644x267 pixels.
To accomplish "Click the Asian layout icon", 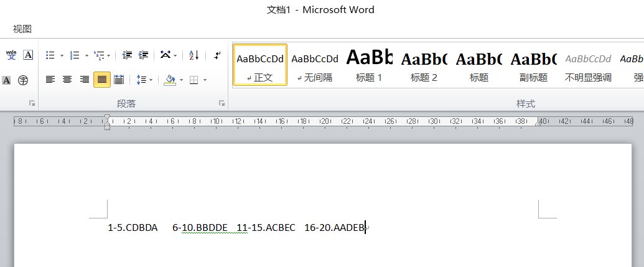I will click(165, 55).
